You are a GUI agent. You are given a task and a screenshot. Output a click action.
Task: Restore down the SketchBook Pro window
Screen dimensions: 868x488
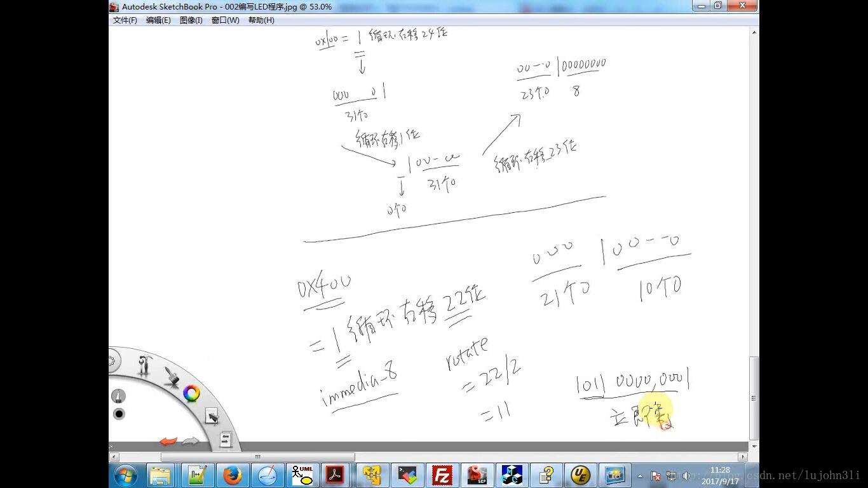tap(718, 6)
